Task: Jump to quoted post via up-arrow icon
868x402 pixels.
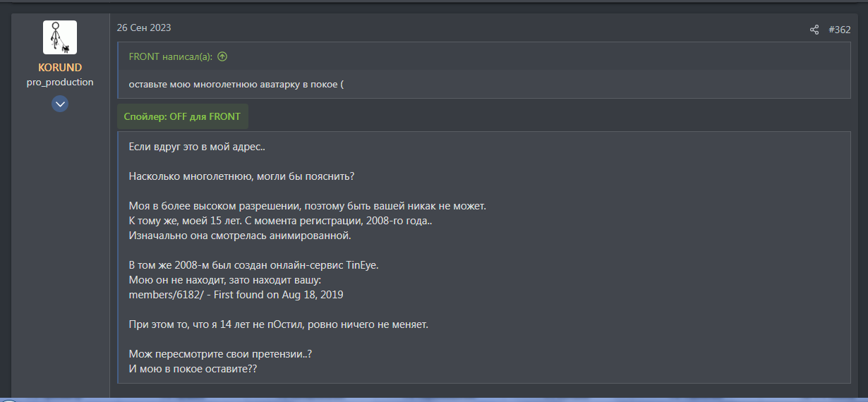Action: coord(222,56)
